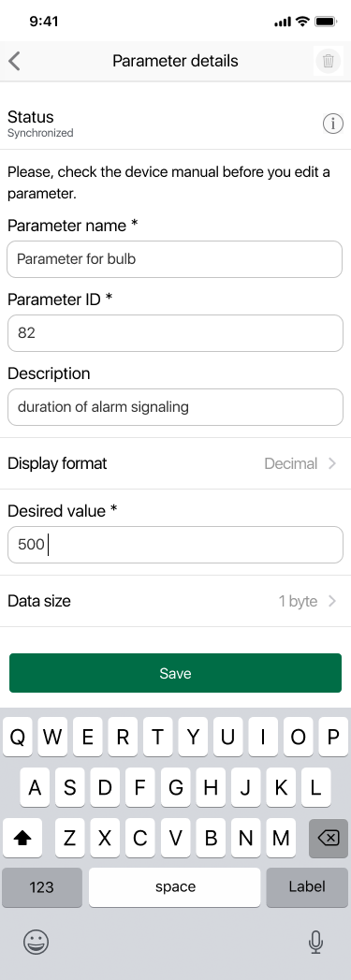This screenshot has width=351, height=980.
Task: Focus the Desired value field
Action: pyautogui.click(x=175, y=545)
